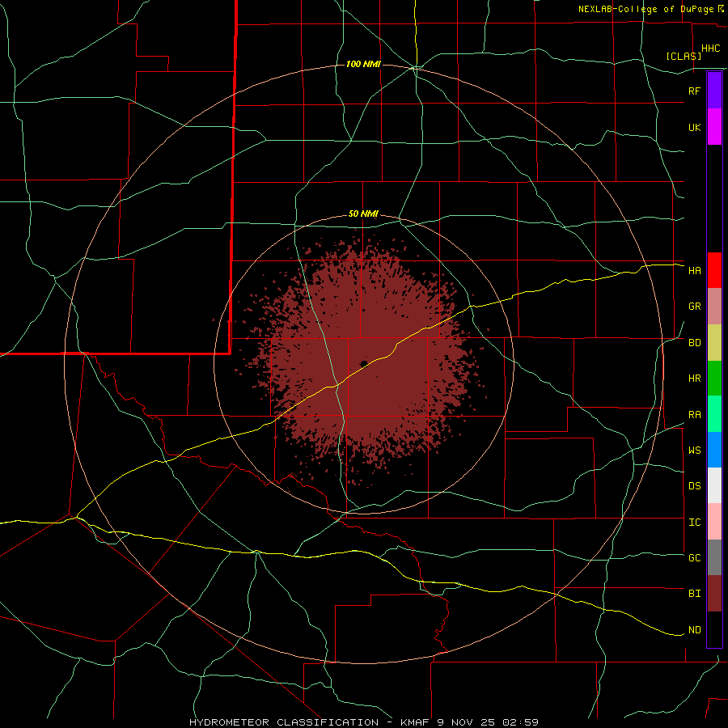
Task: Click the UK magenta legend swatch
Action: tap(714, 127)
